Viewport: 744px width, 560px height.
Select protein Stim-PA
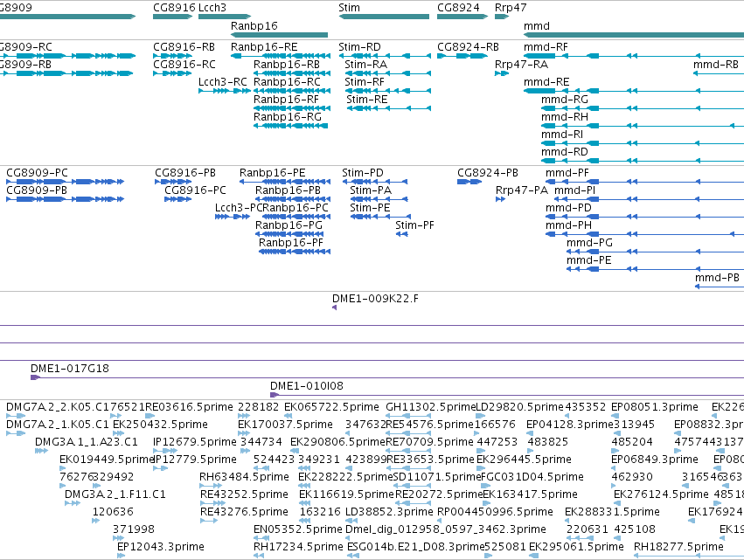coord(379,199)
